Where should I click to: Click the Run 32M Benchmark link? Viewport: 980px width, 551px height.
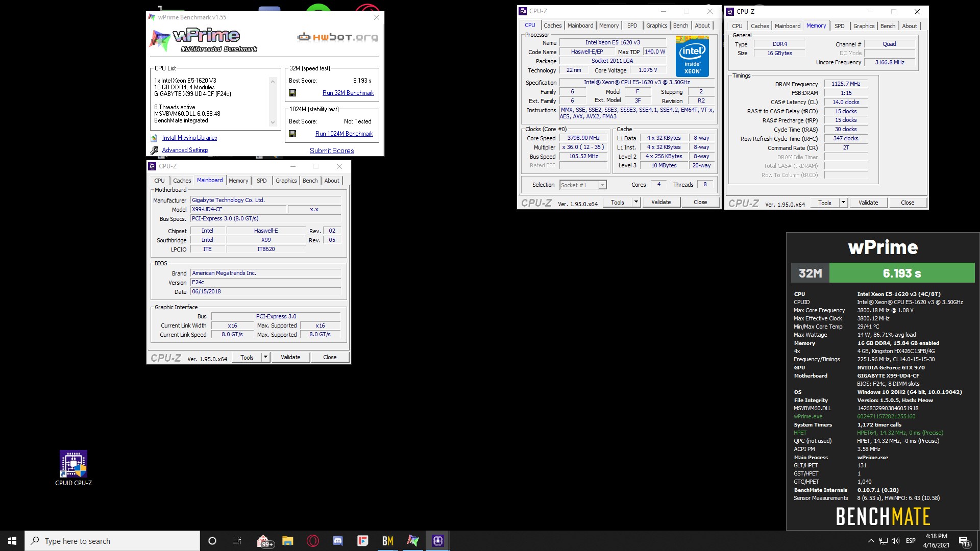click(348, 93)
